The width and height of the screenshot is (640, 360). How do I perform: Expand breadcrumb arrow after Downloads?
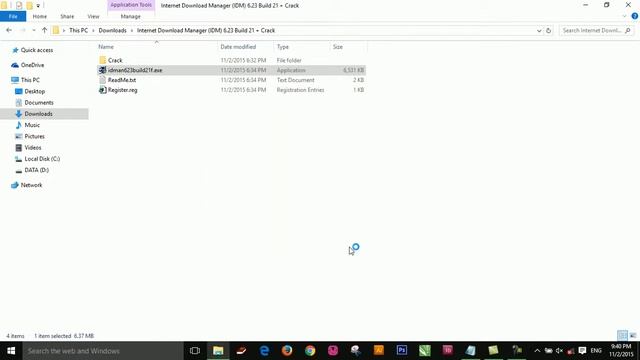(131, 31)
